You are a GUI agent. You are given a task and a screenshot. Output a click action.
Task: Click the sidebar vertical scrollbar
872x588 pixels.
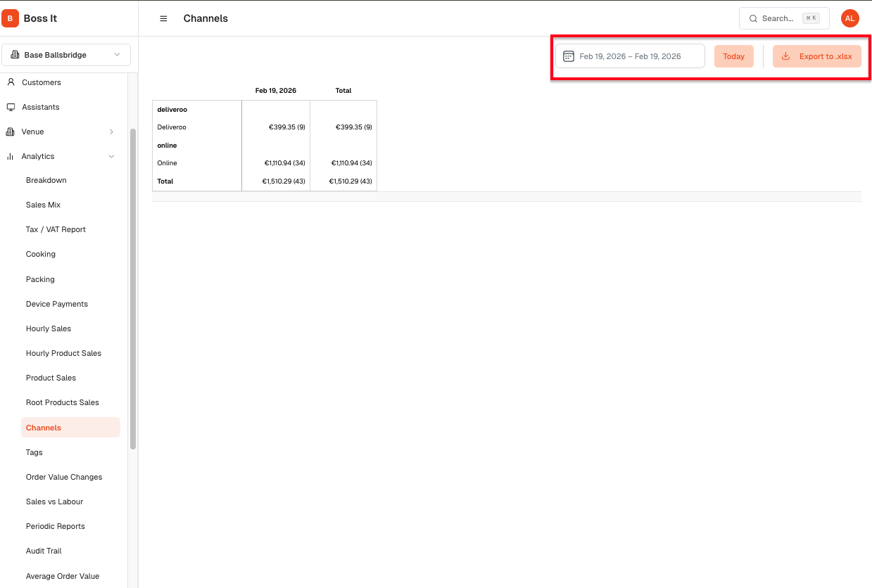click(133, 288)
